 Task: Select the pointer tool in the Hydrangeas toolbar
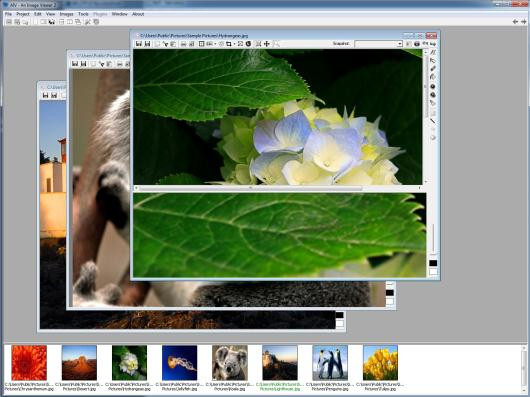(x=165, y=44)
